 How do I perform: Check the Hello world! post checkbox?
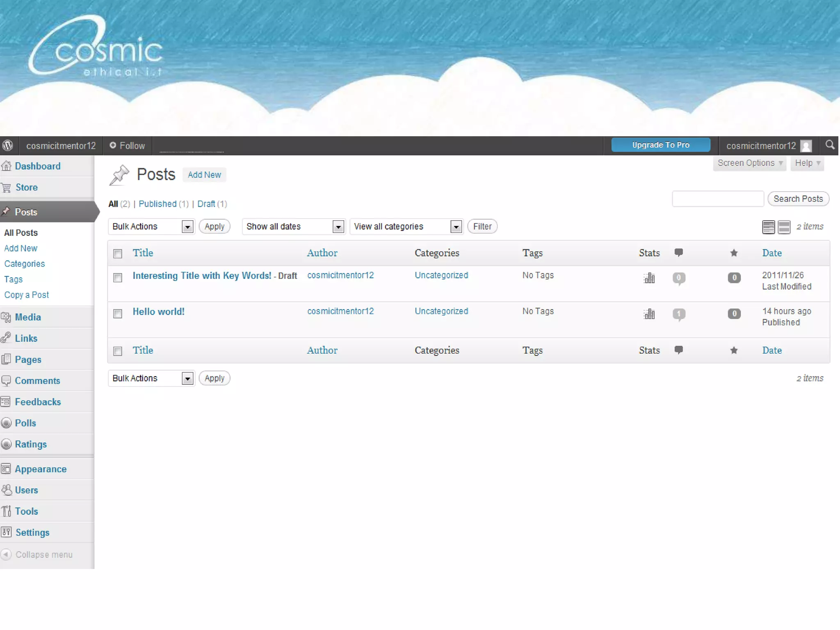click(118, 314)
